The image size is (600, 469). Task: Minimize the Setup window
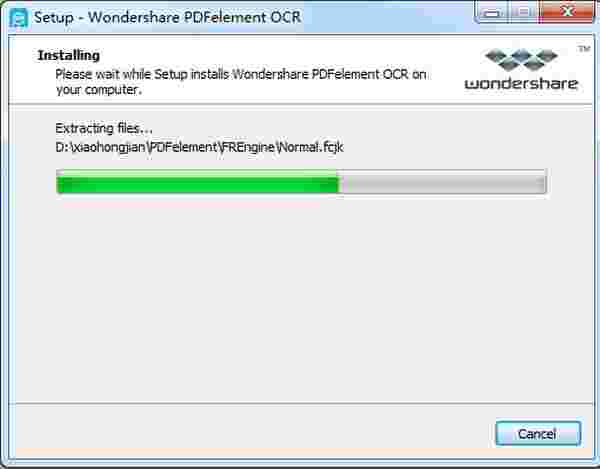[492, 11]
